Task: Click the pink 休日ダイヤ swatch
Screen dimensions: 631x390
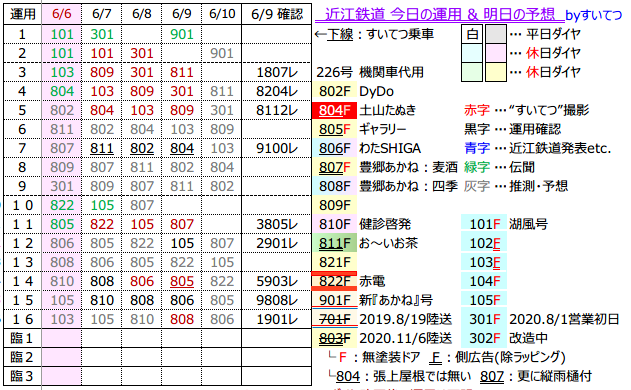Action: pyautogui.click(x=496, y=53)
